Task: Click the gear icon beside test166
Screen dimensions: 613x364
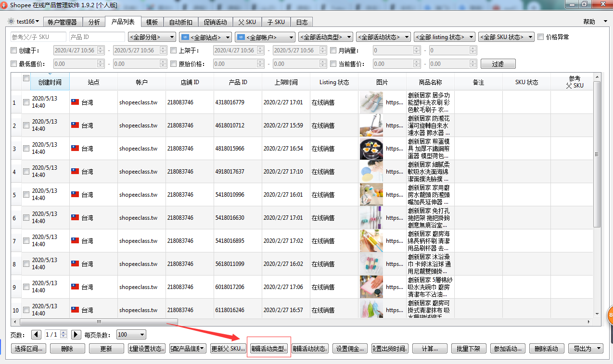Action: [x=11, y=22]
